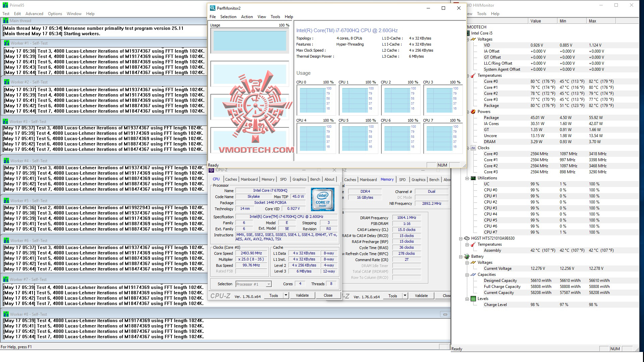Click the Powers flame icon in HWMonitor
Viewport: 644px width, 362px height.
pyautogui.click(x=473, y=112)
